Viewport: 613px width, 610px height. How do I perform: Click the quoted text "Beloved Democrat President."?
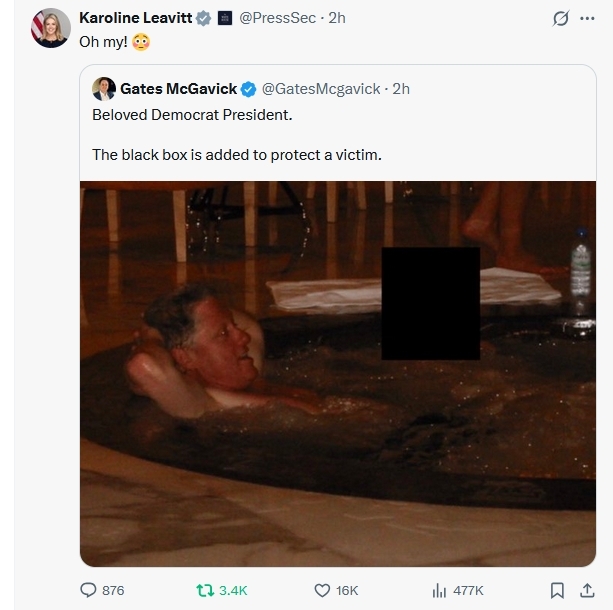tap(192, 115)
